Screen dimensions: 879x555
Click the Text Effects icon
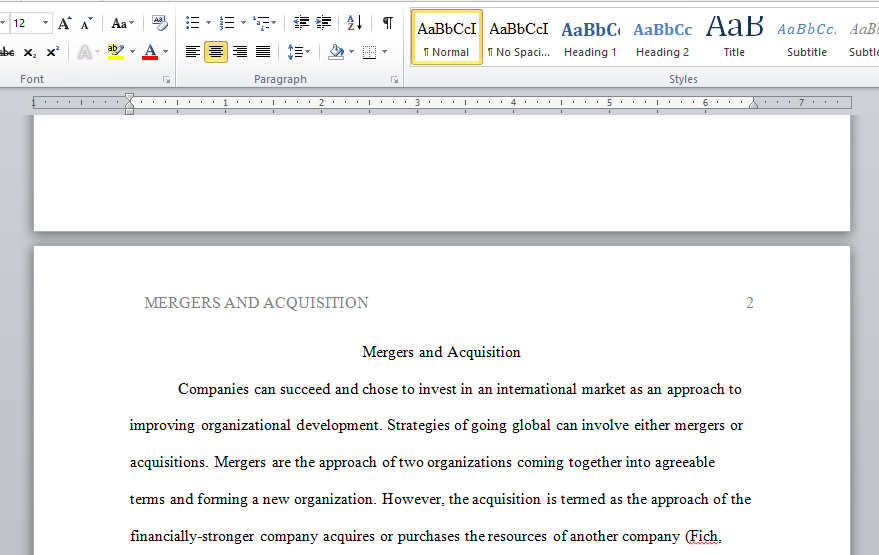coord(84,52)
